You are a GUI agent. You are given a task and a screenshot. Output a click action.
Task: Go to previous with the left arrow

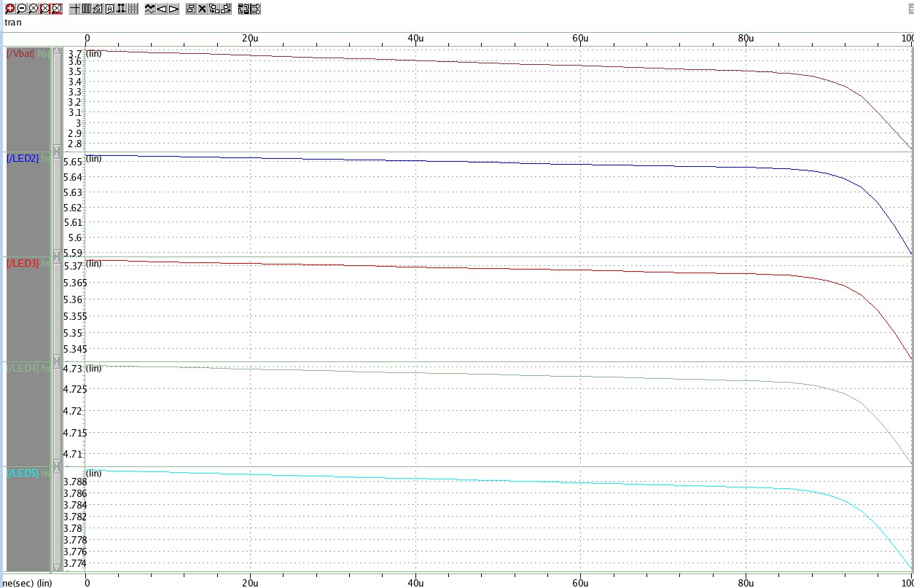click(162, 9)
